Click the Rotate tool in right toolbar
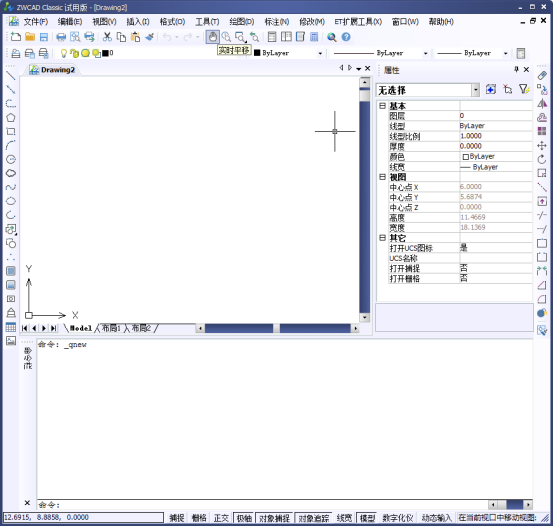553x527 pixels. tap(542, 159)
